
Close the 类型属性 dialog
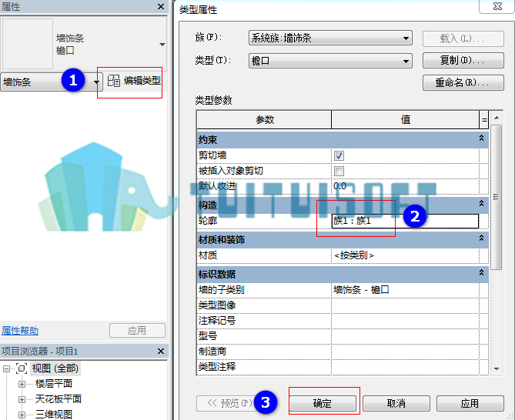click(x=497, y=6)
